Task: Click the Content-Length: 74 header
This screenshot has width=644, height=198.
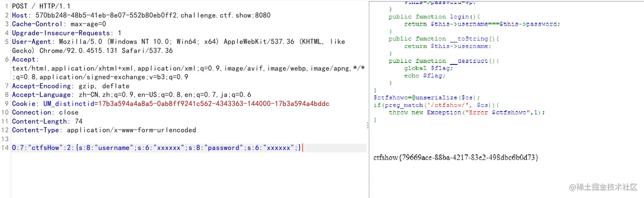Action: [x=47, y=121]
